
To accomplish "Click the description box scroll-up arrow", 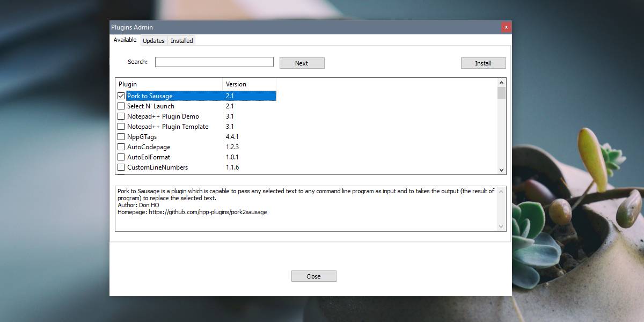I will point(502,191).
